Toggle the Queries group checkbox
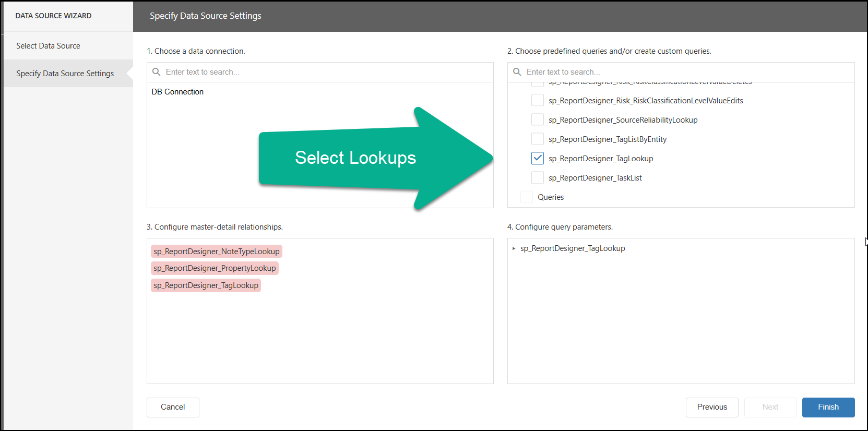 527,197
